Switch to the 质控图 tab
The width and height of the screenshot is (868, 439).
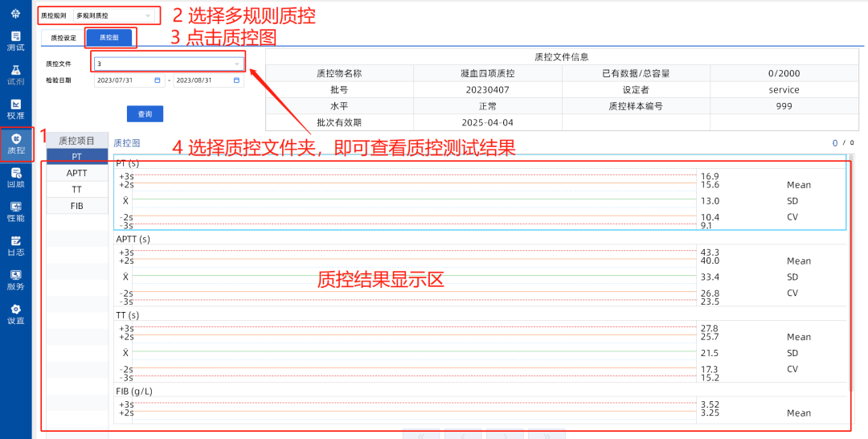108,38
